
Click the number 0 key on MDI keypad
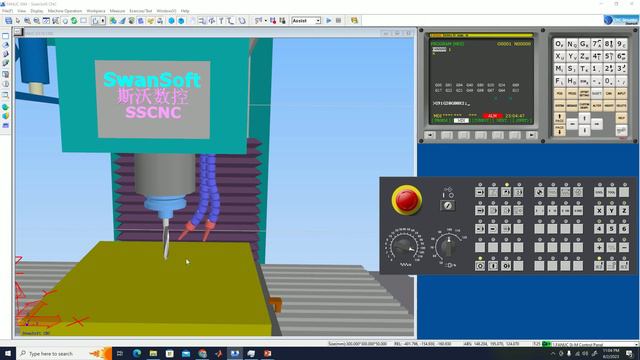coord(609,81)
